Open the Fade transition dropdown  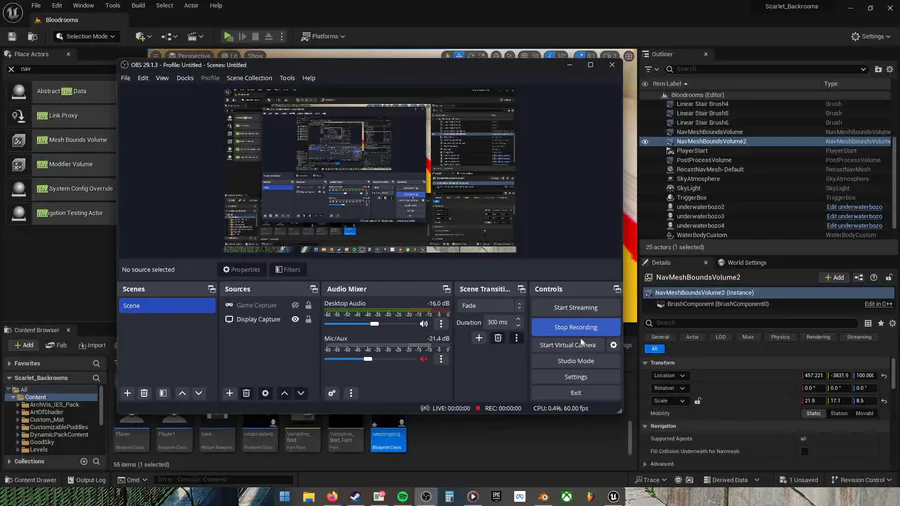(x=490, y=306)
